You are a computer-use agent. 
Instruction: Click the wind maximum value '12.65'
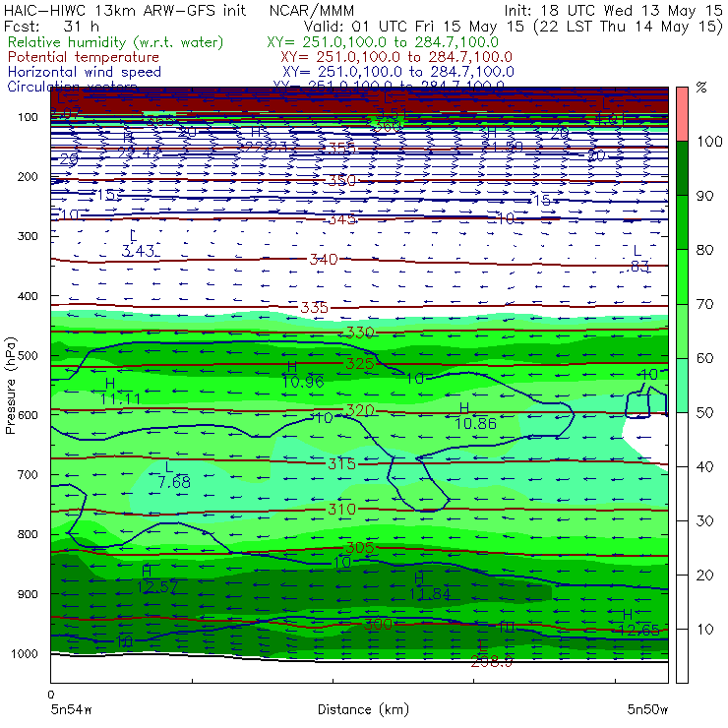pyautogui.click(x=638, y=630)
